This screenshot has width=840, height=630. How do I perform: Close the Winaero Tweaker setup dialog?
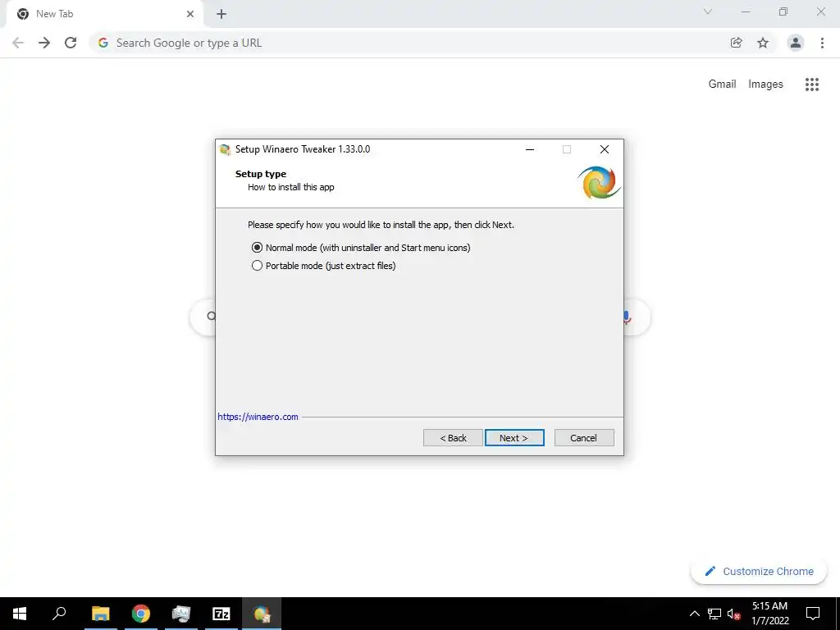605,149
